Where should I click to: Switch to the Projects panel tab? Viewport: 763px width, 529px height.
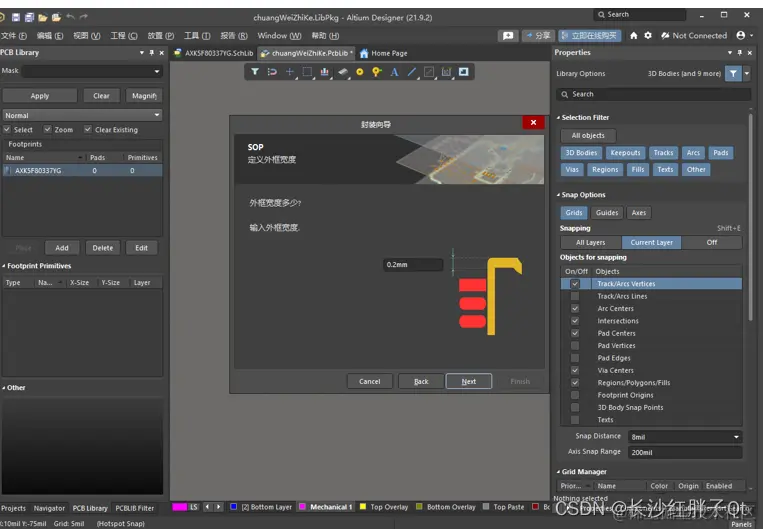pyautogui.click(x=14, y=508)
